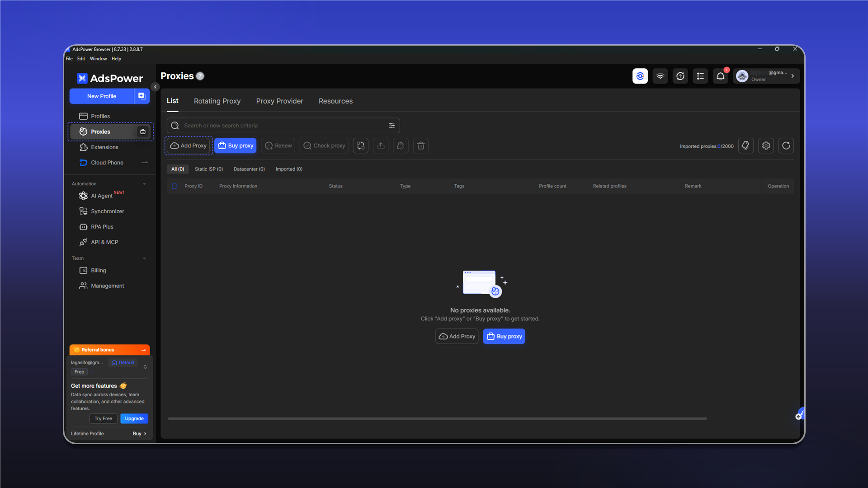Collapse the sidebar with the arrow toggle
Viewport: 868px width, 488px height.
155,87
